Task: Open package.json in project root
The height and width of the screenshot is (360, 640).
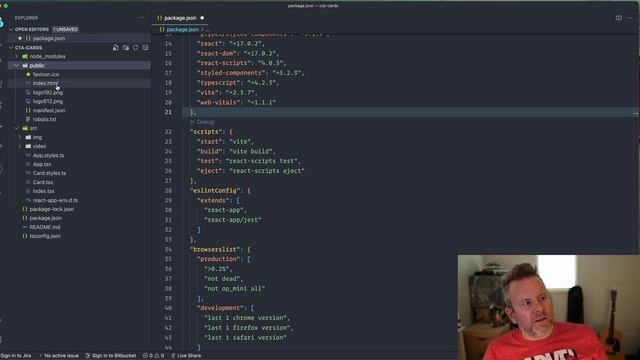Action: tap(46, 218)
